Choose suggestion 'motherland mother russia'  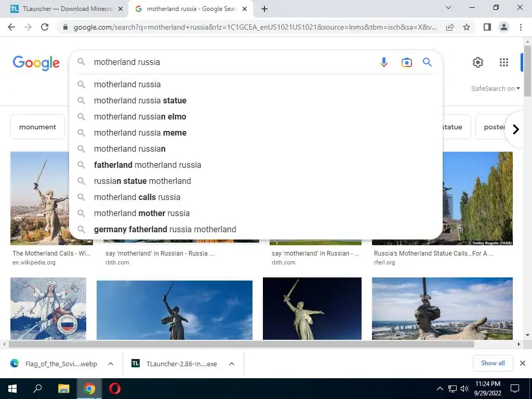click(256, 214)
